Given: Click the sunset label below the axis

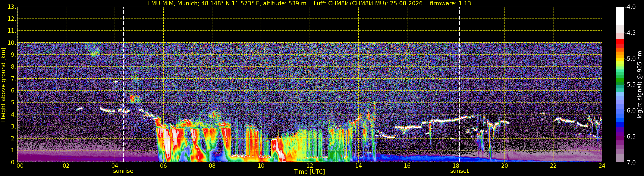Looking at the screenshot, I should (459, 171).
